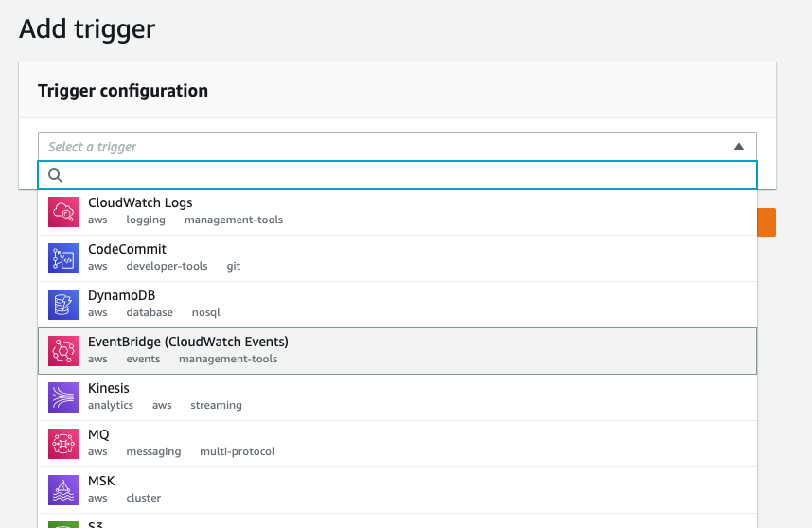Choose CodeCommit from trigger list

(x=397, y=258)
